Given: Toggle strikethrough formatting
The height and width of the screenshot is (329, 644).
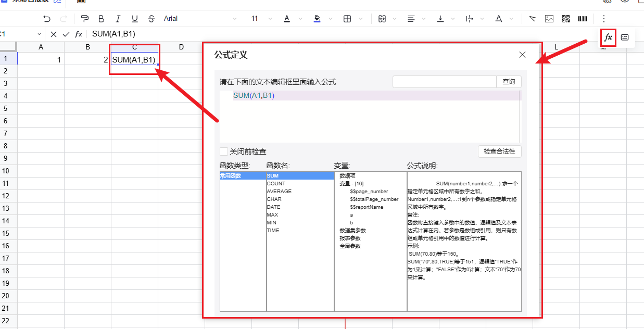Looking at the screenshot, I should click(151, 19).
